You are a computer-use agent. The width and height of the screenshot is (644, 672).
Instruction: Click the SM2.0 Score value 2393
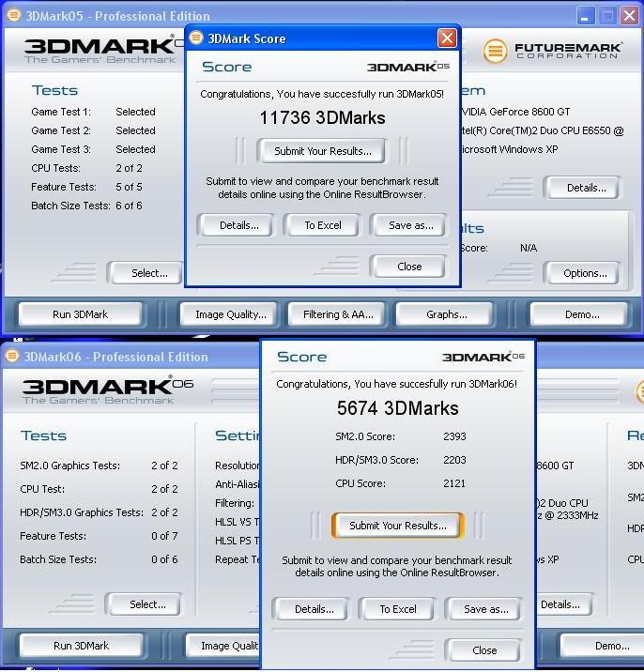coord(454,436)
